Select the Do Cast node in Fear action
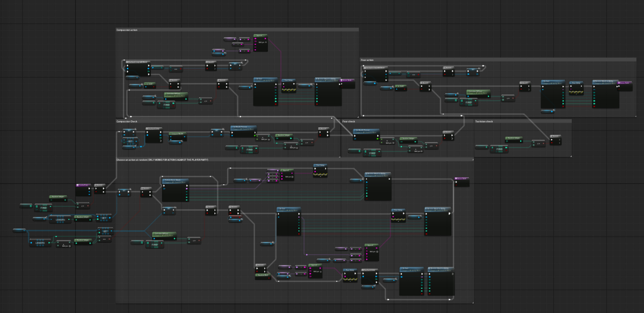644x313 pixels. (553, 82)
